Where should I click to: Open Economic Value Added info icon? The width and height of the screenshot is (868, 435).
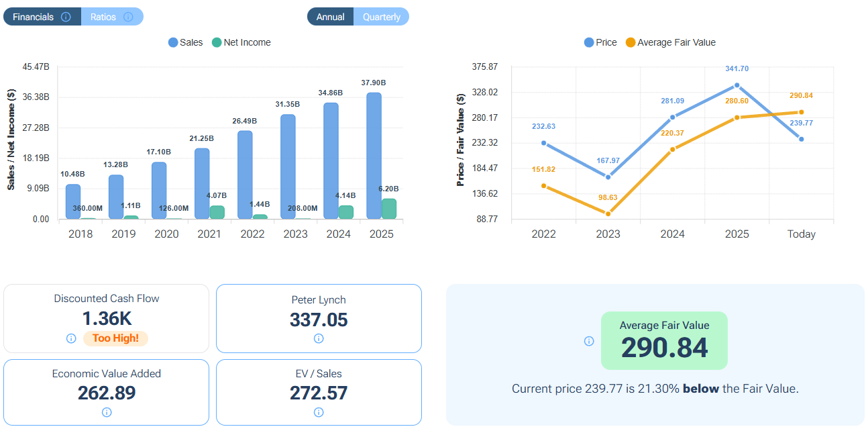click(x=106, y=412)
